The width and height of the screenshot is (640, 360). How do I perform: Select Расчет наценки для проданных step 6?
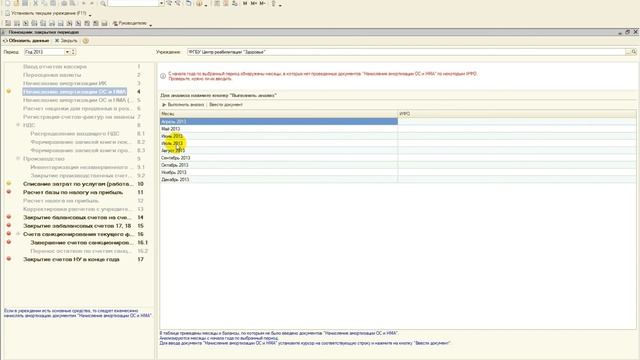(77, 109)
